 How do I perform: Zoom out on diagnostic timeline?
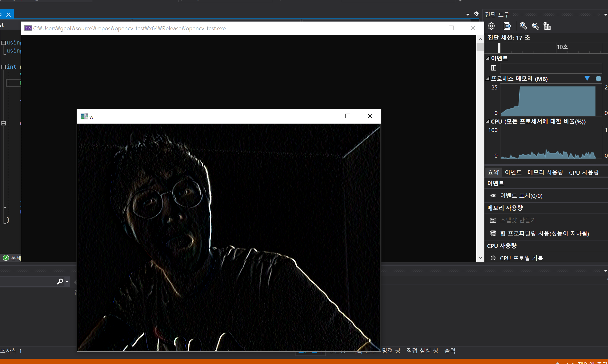coord(535,26)
